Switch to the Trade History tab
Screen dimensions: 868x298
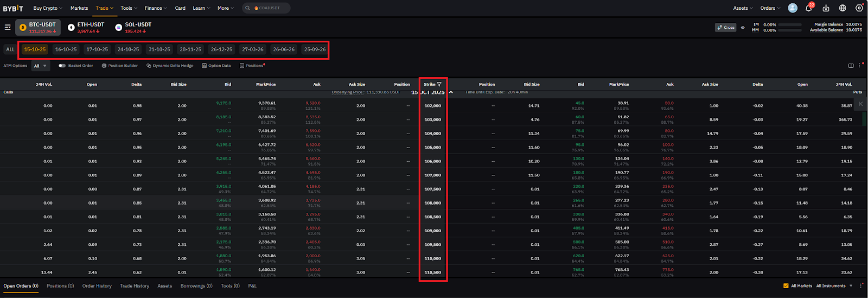[135, 286]
